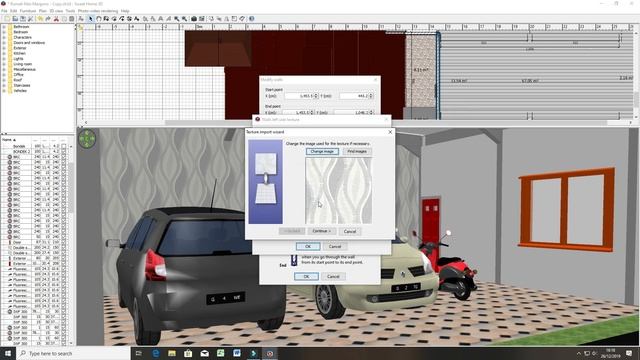This screenshot has width=640, height=360.
Task: Open Microsoft Edge from the taskbar
Action: [156, 353]
